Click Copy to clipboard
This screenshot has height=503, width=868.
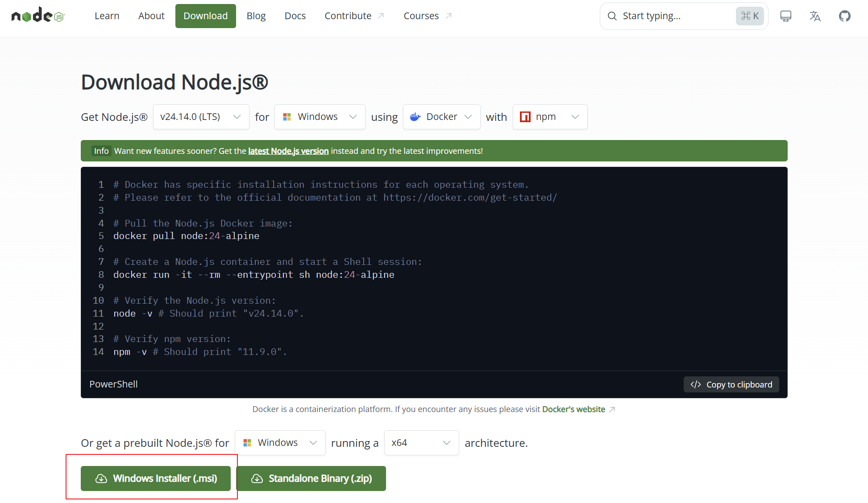(x=731, y=384)
